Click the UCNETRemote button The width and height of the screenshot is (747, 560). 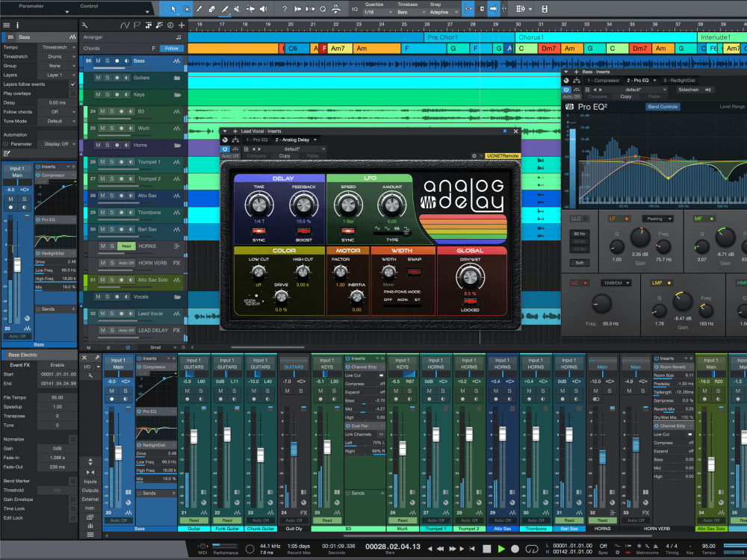(x=503, y=156)
